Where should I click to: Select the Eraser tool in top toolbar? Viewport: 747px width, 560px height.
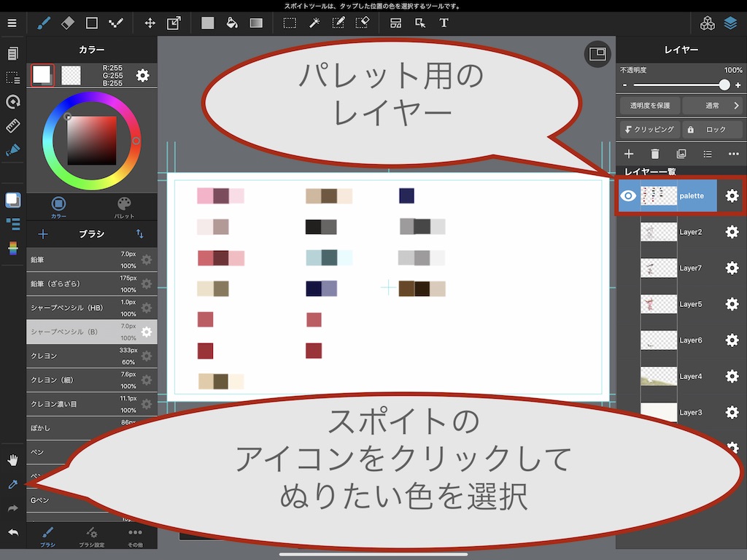click(68, 23)
